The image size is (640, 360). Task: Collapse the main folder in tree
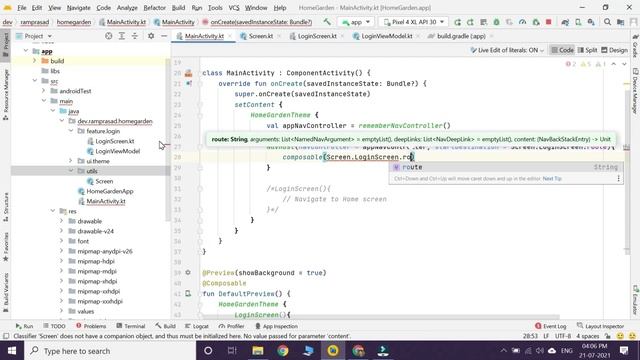click(x=44, y=101)
